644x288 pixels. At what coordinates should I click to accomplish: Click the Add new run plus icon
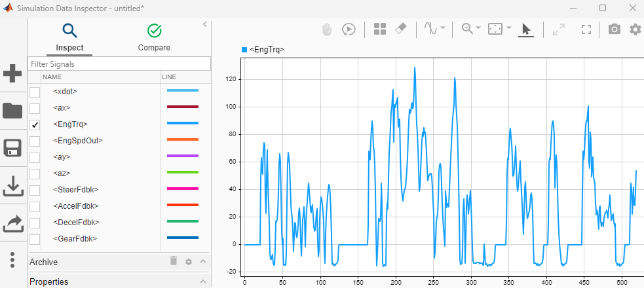coord(12,73)
